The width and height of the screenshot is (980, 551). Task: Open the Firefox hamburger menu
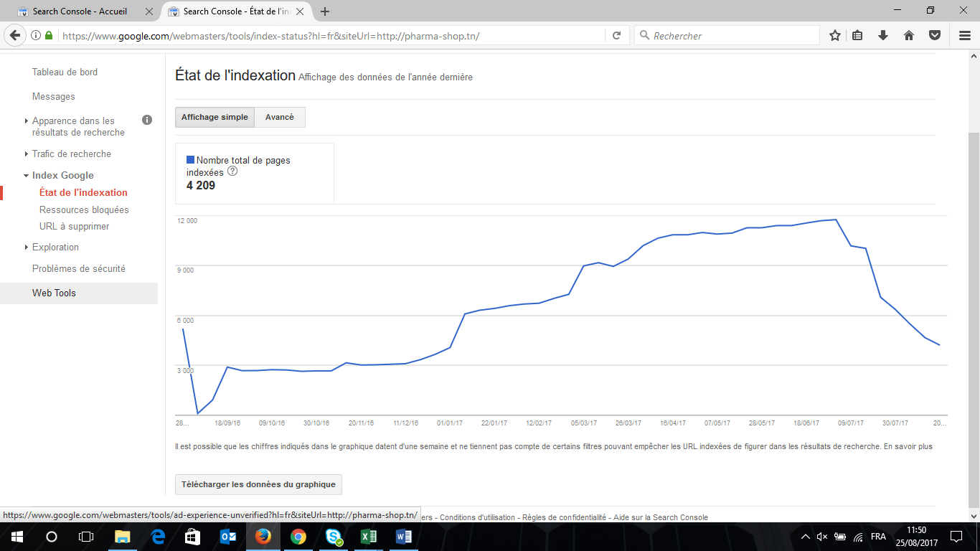(x=965, y=35)
